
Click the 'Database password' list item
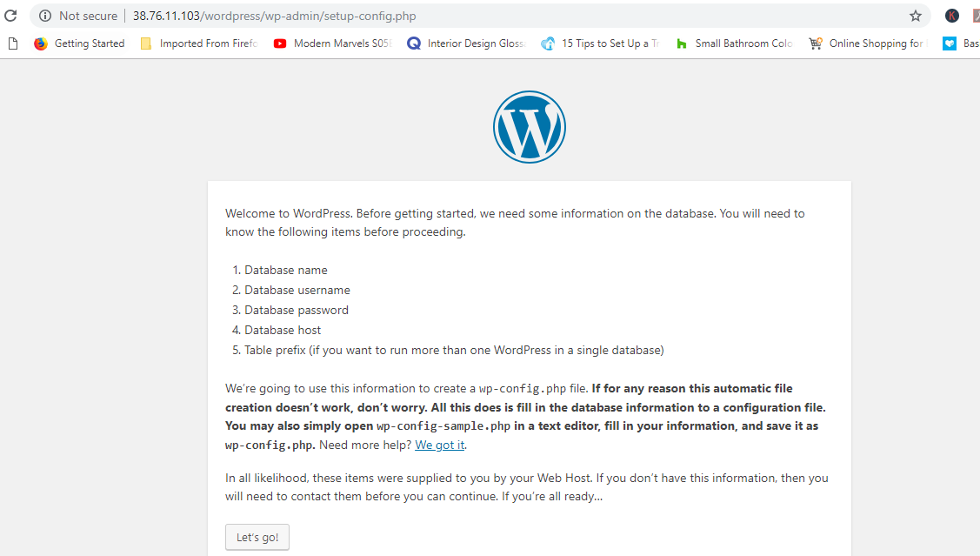[x=297, y=311]
